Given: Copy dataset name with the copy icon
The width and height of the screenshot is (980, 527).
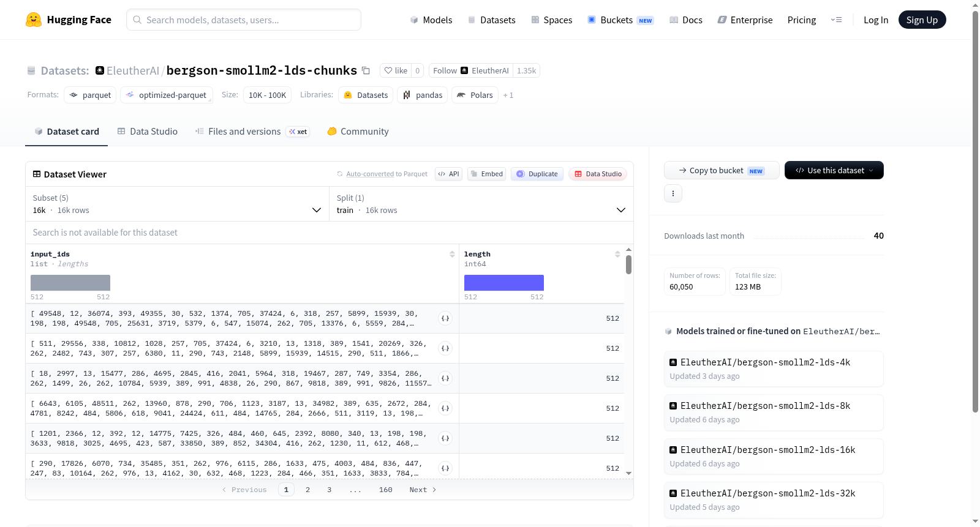Looking at the screenshot, I should pyautogui.click(x=366, y=70).
